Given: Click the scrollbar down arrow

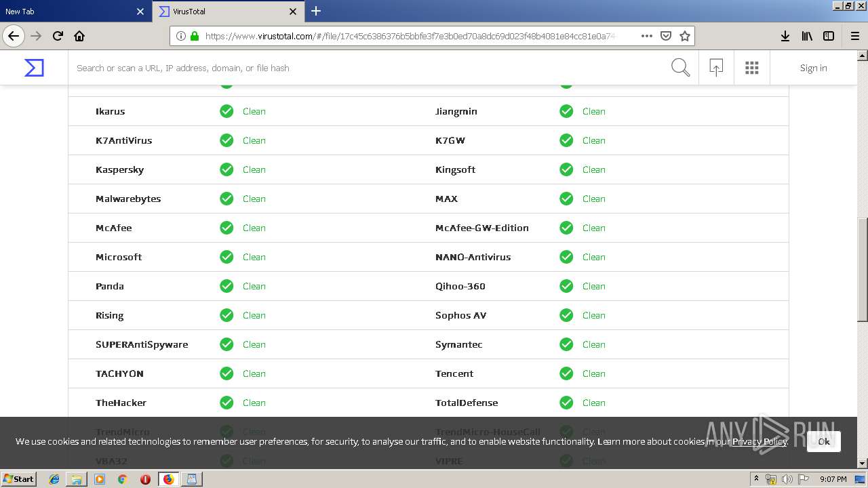Looking at the screenshot, I should (863, 464).
